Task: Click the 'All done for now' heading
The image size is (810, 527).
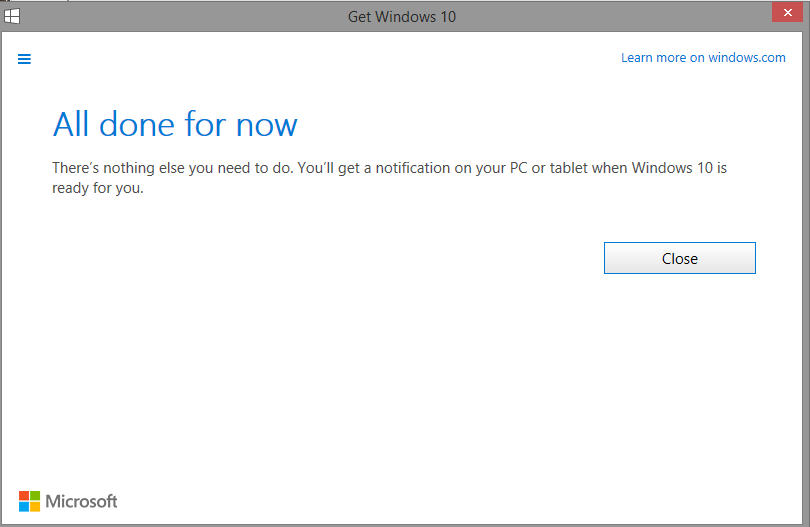Action: (175, 124)
